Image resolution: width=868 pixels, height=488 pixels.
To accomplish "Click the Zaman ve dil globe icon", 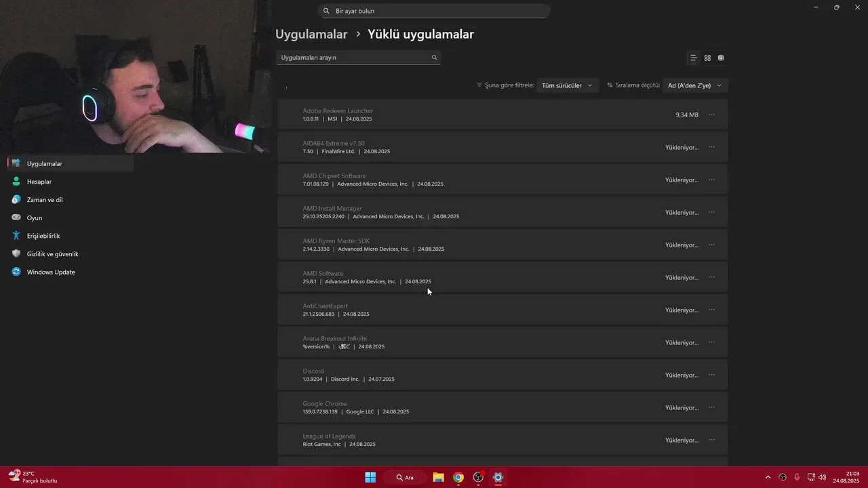I will point(16,200).
